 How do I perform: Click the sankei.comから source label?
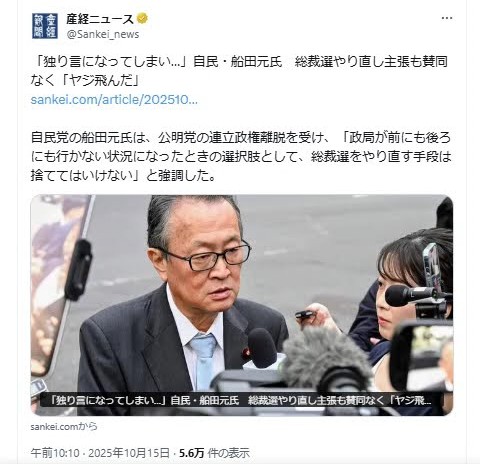coord(64,427)
